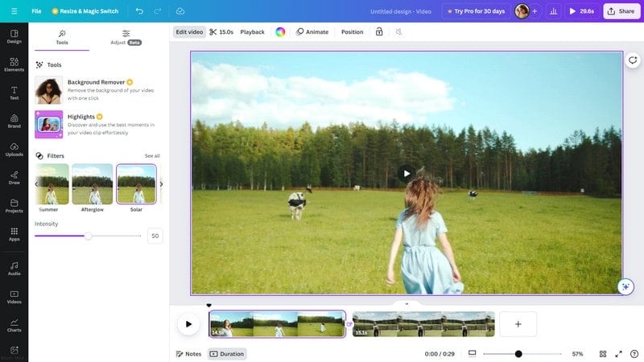Viewport: 644px width, 362px height.
Task: Open the user profile avatar
Action: coord(522,11)
